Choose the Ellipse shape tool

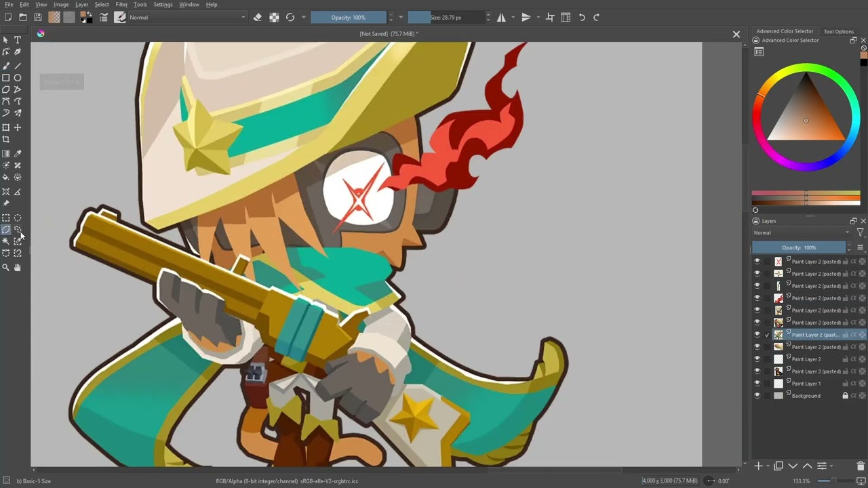click(x=18, y=78)
